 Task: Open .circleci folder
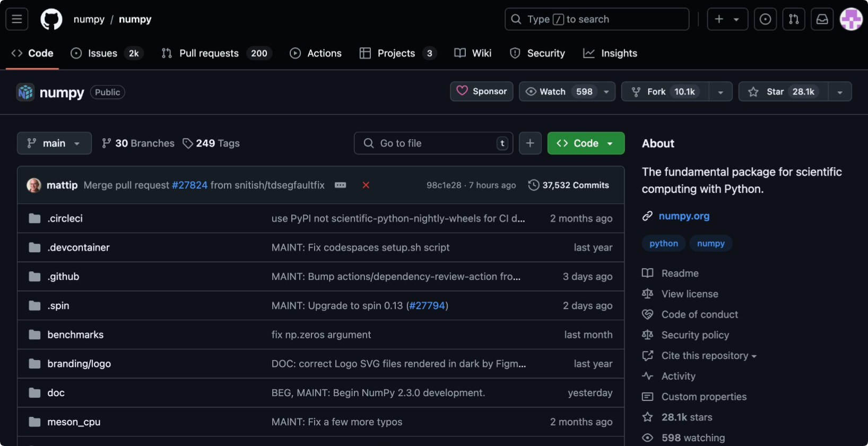pos(65,218)
